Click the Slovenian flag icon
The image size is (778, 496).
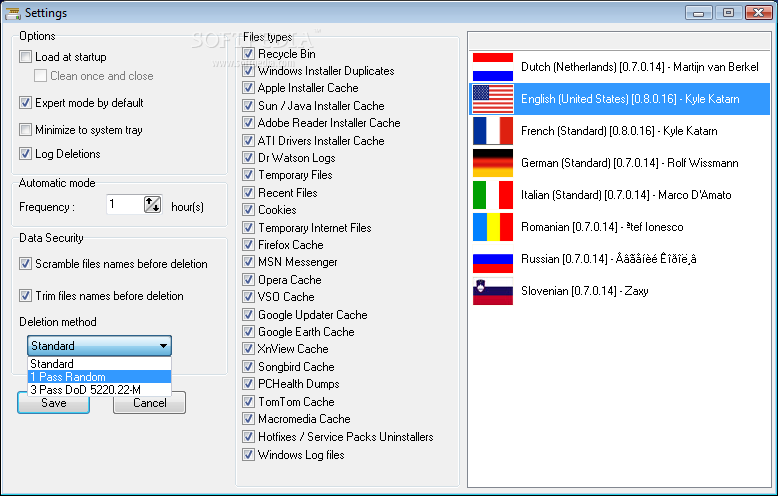493,291
